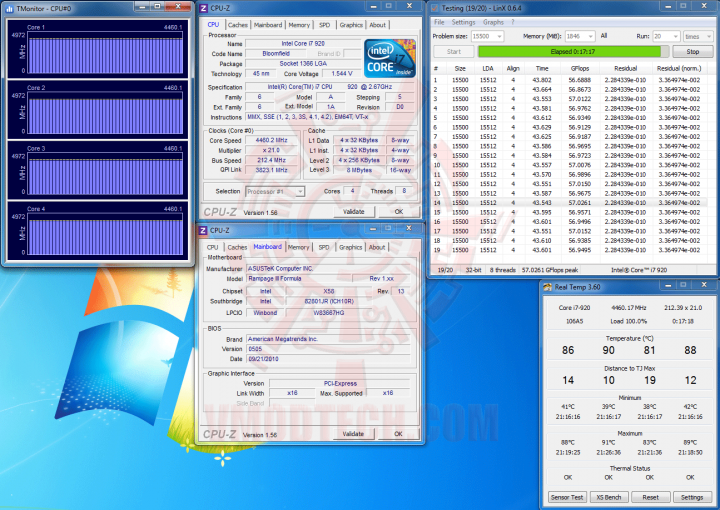Viewport: 720px width, 510px height.
Task: Click the CPU-Z icon in the Mainboard window title
Action: [203, 230]
